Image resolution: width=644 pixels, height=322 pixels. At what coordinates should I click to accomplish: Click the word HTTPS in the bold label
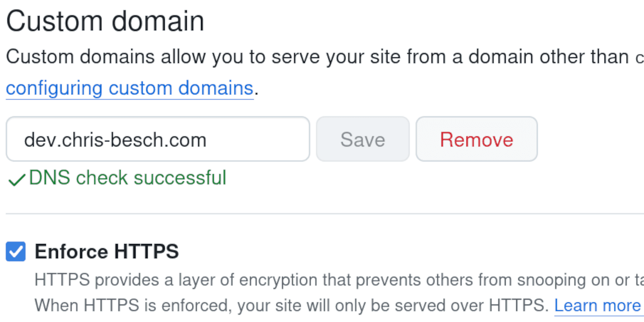tap(146, 252)
